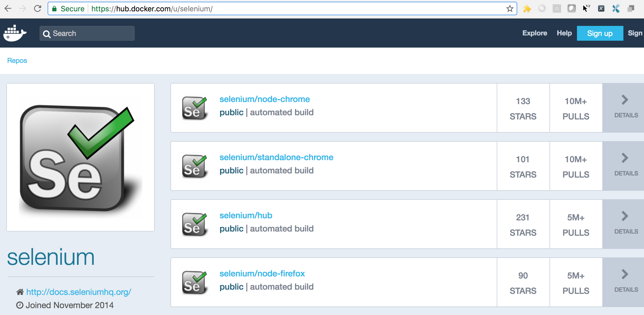Open the stacked windows extension icon
644x315 pixels.
pos(631,9)
